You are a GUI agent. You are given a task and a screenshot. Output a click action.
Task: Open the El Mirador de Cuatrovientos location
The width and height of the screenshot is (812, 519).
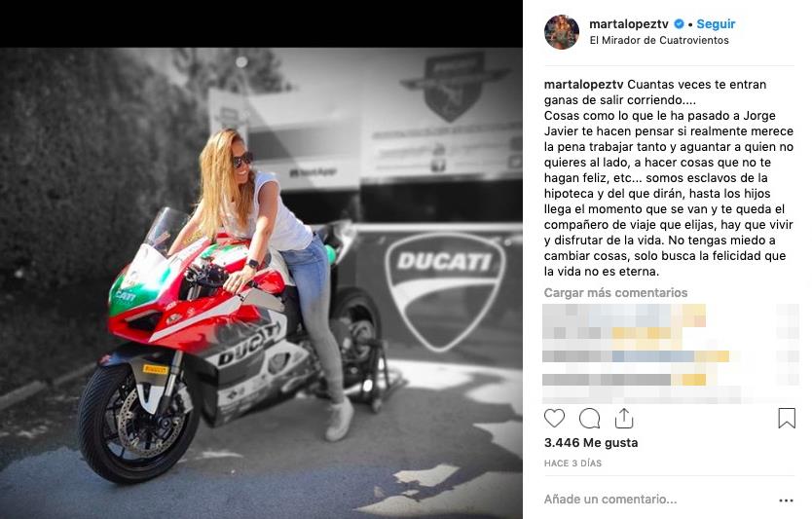click(659, 40)
